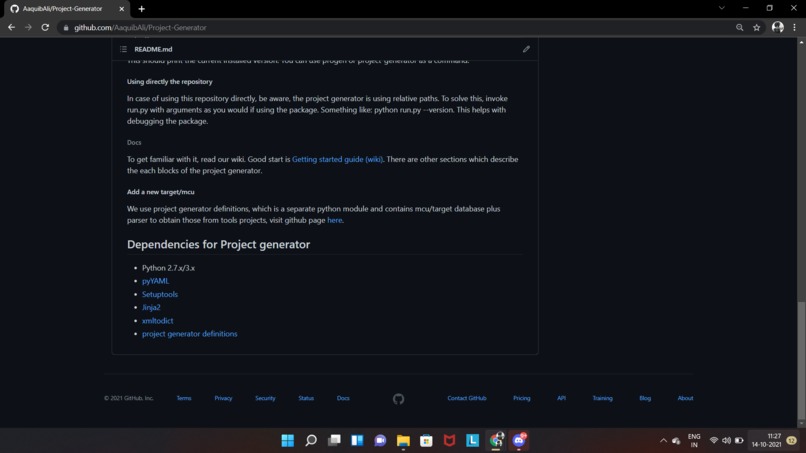Click the README table of contents icon
Image resolution: width=806 pixels, height=453 pixels.
click(123, 49)
